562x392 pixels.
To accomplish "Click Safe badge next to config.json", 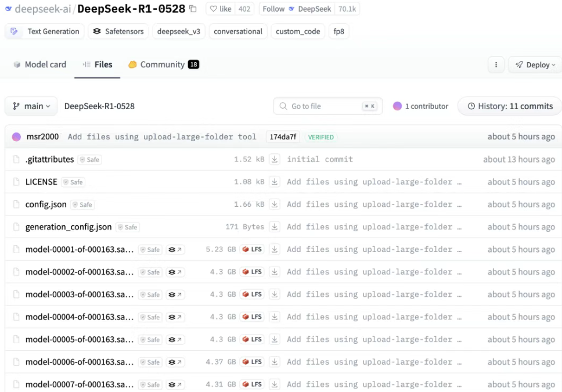I will pyautogui.click(x=82, y=205).
